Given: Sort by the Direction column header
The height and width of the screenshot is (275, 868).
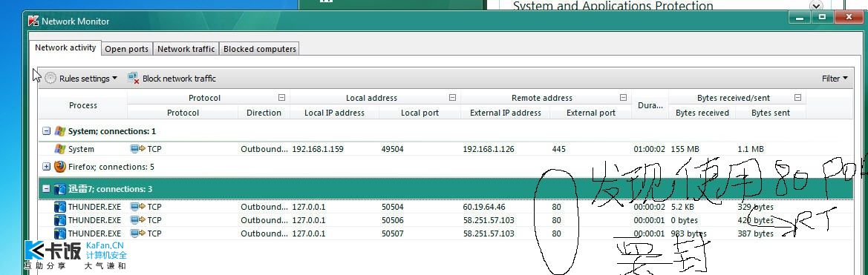Looking at the screenshot, I should (x=264, y=113).
